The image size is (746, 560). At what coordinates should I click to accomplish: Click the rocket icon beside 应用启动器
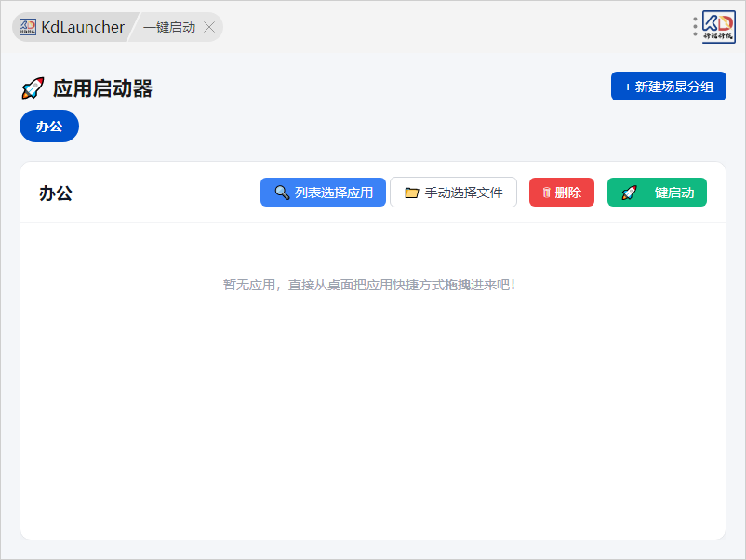(x=33, y=88)
